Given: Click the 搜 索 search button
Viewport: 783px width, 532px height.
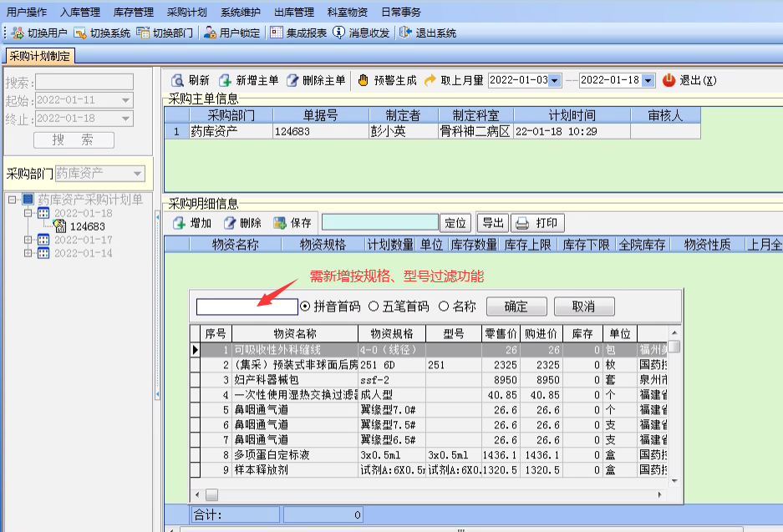Looking at the screenshot, I should 74,140.
